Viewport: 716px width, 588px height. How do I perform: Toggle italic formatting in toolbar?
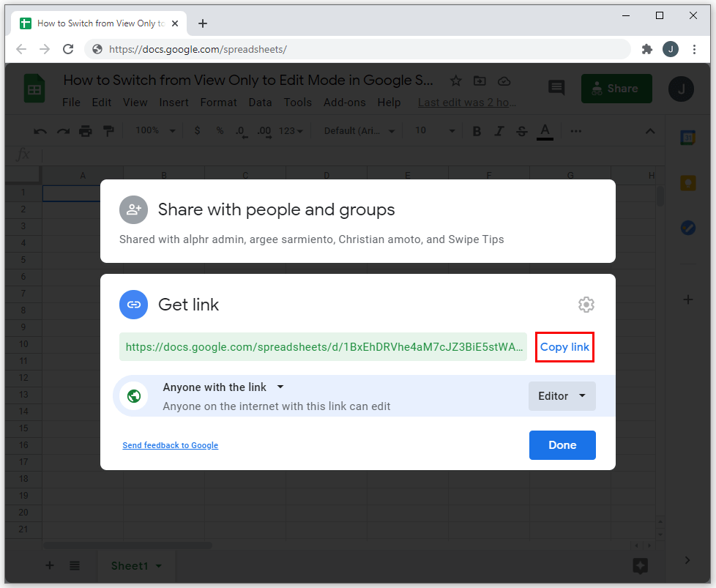[499, 131]
